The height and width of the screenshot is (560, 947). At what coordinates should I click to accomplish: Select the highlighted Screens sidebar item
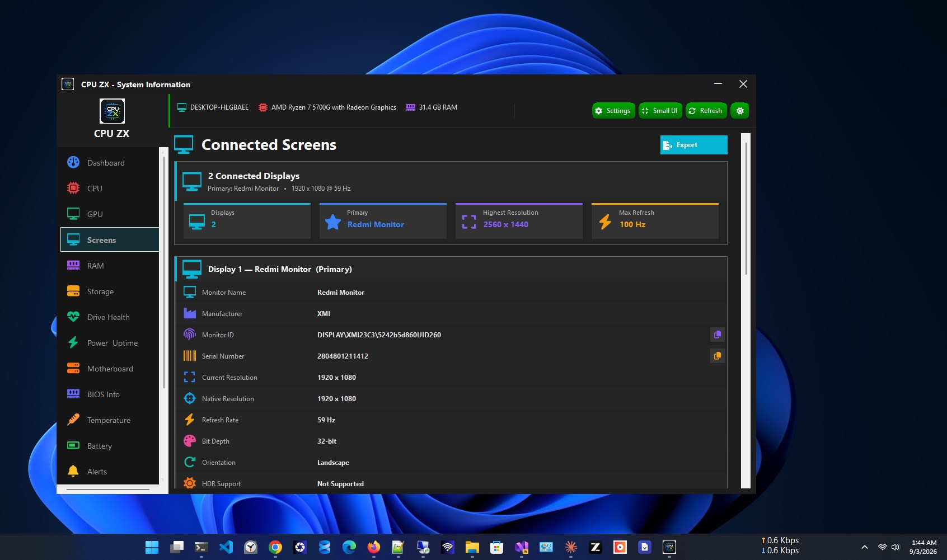click(110, 240)
